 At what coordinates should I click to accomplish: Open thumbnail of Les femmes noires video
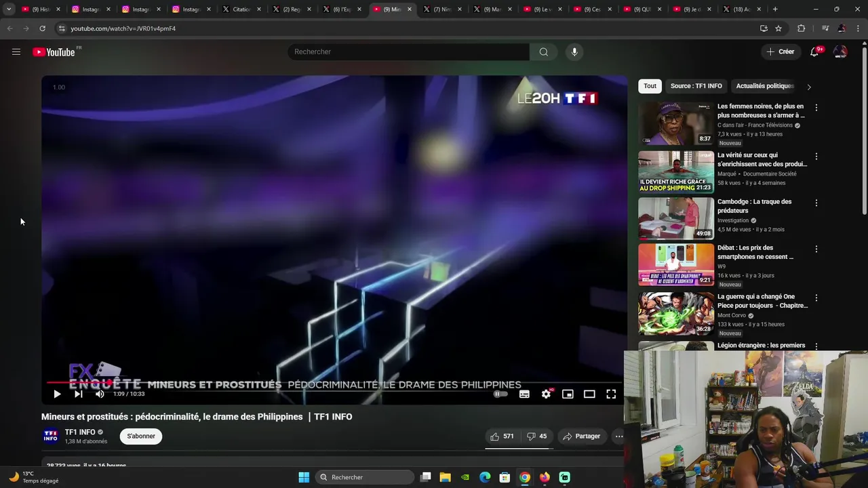[675, 123]
